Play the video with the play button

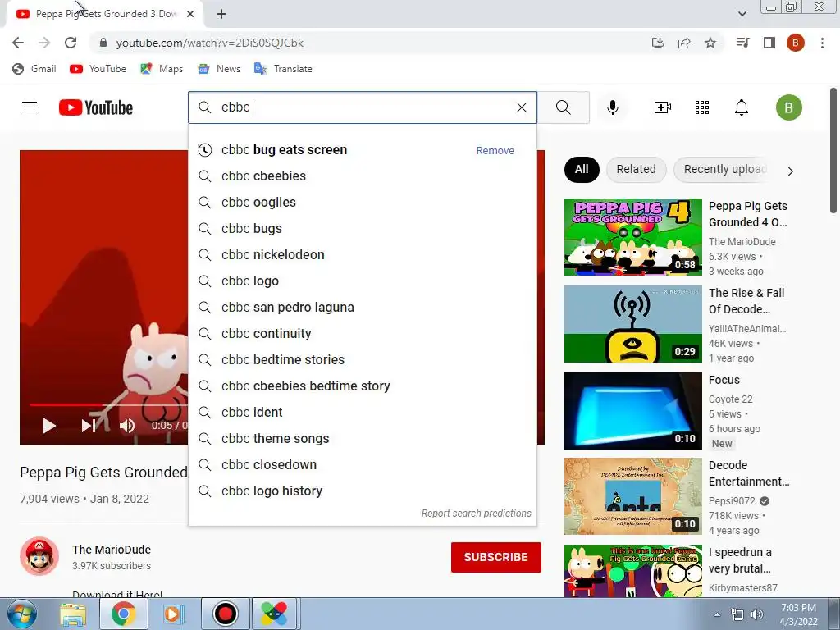[x=48, y=426]
